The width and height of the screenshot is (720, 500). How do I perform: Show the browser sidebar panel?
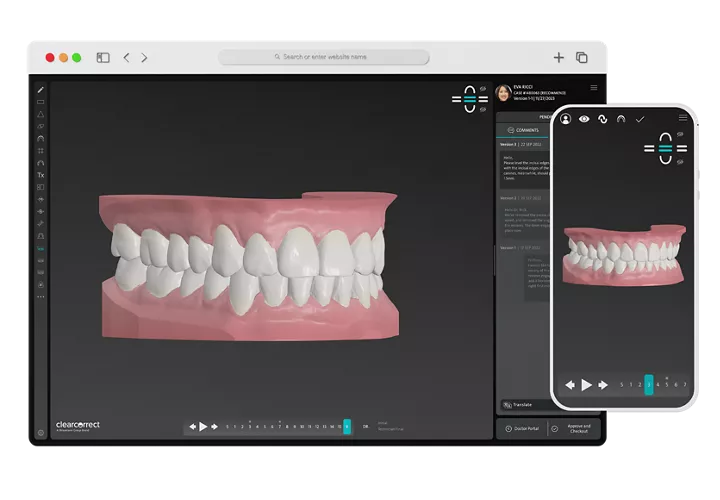pos(103,58)
